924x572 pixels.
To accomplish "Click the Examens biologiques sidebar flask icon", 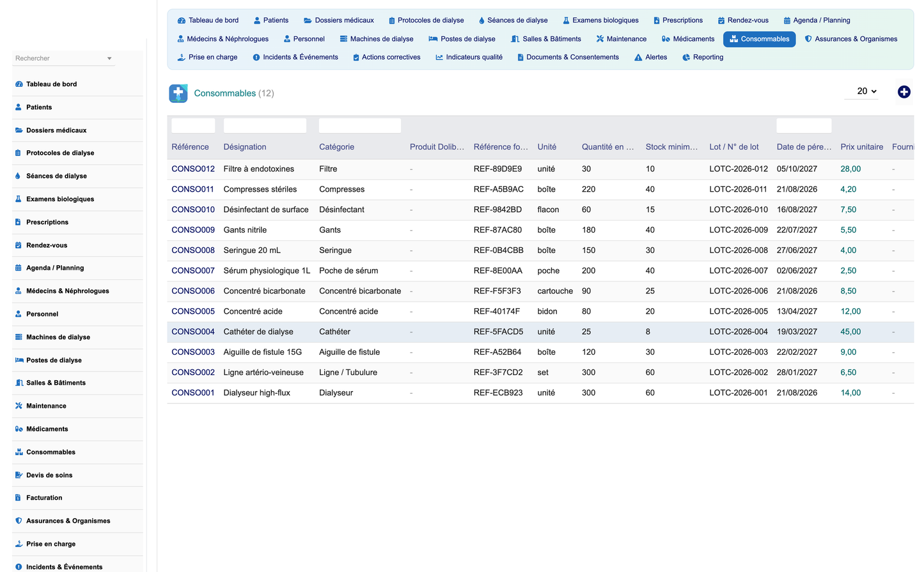I will coord(19,199).
